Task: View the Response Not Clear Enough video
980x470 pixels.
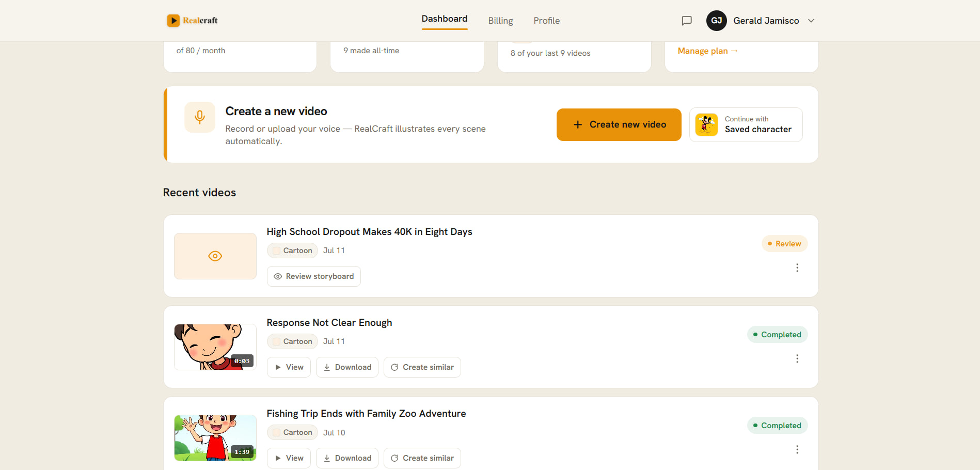Action: 289,367
